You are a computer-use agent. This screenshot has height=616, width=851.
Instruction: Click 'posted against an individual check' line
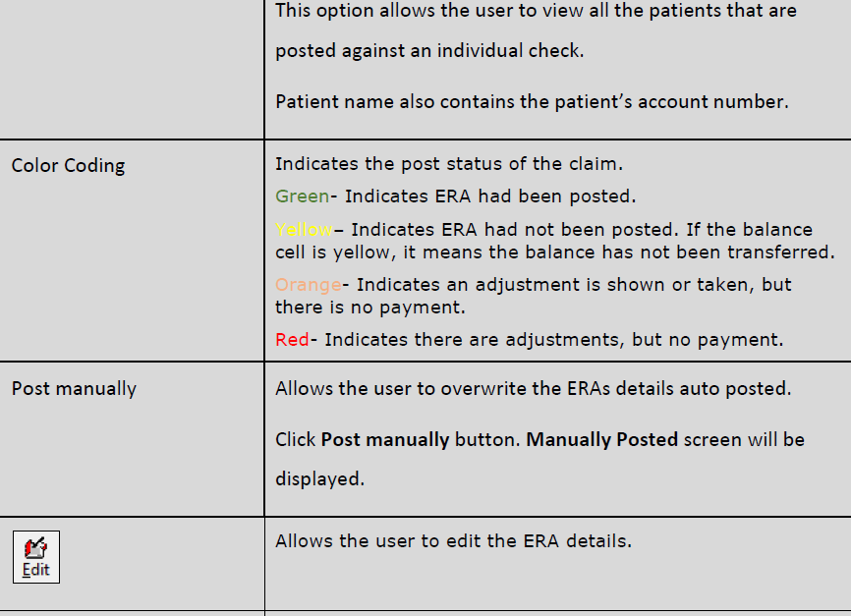tap(429, 50)
